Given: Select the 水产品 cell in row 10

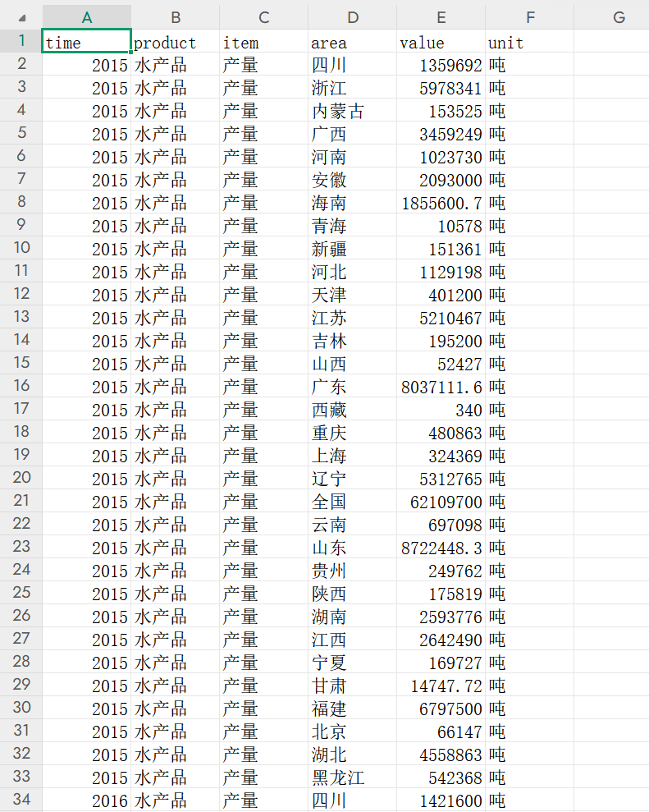Looking at the screenshot, I should tap(176, 248).
